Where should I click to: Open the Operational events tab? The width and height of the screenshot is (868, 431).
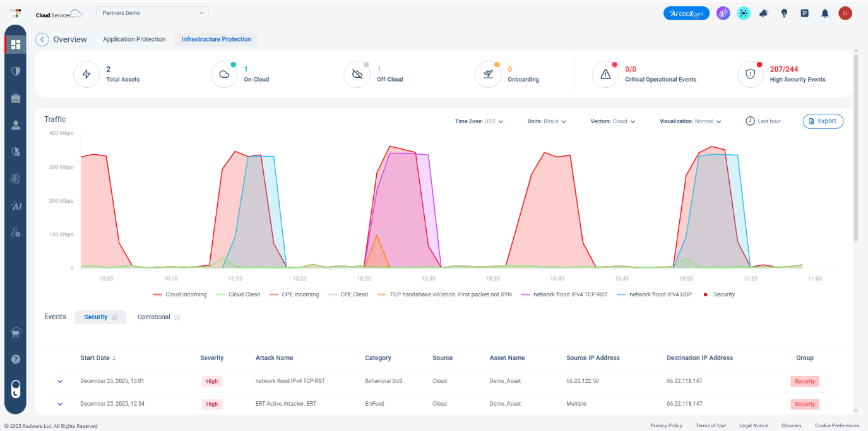coord(153,317)
